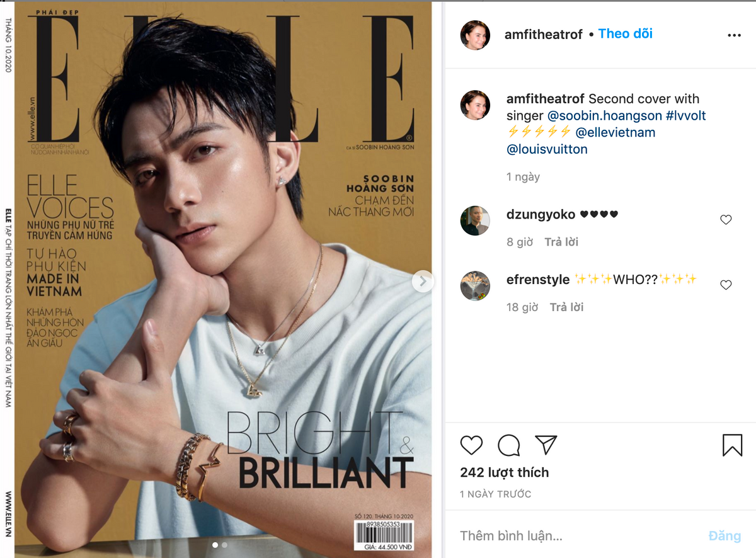756x558 pixels.
Task: View who liked via 242 lượt thích
Action: [504, 472]
